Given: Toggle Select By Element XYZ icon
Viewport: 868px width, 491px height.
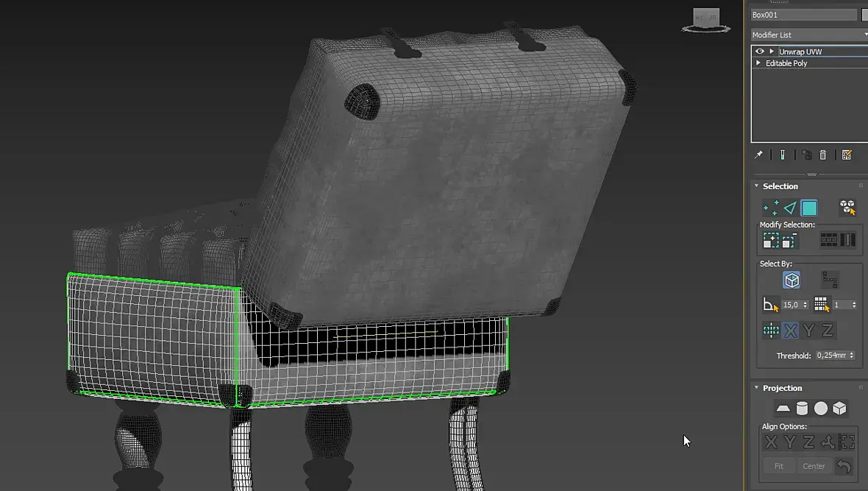Looking at the screenshot, I should 847,208.
